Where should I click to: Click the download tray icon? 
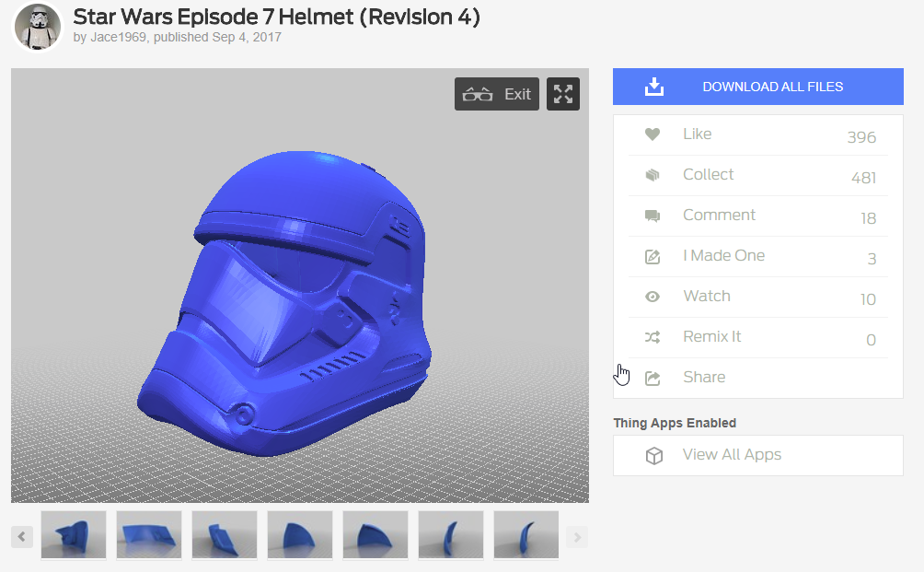point(654,87)
